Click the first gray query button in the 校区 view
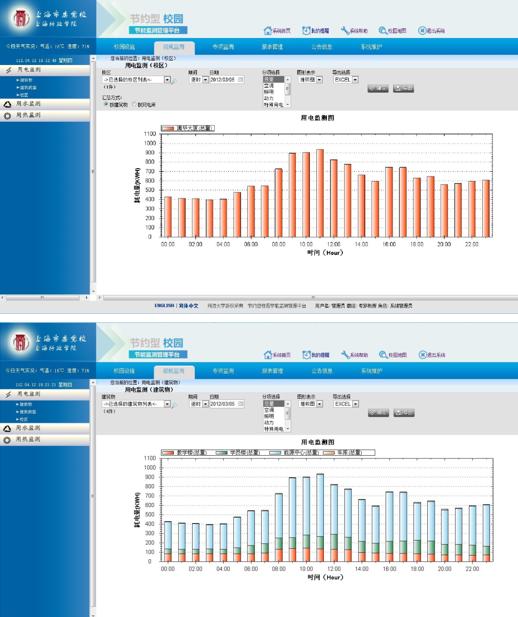 (378, 88)
